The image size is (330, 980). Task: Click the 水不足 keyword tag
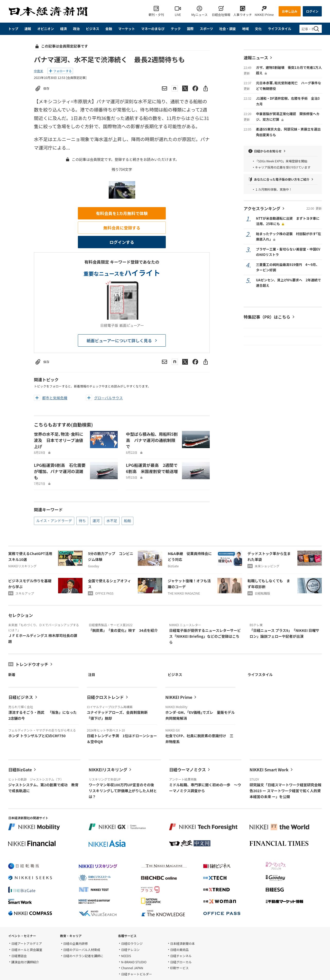click(x=112, y=521)
